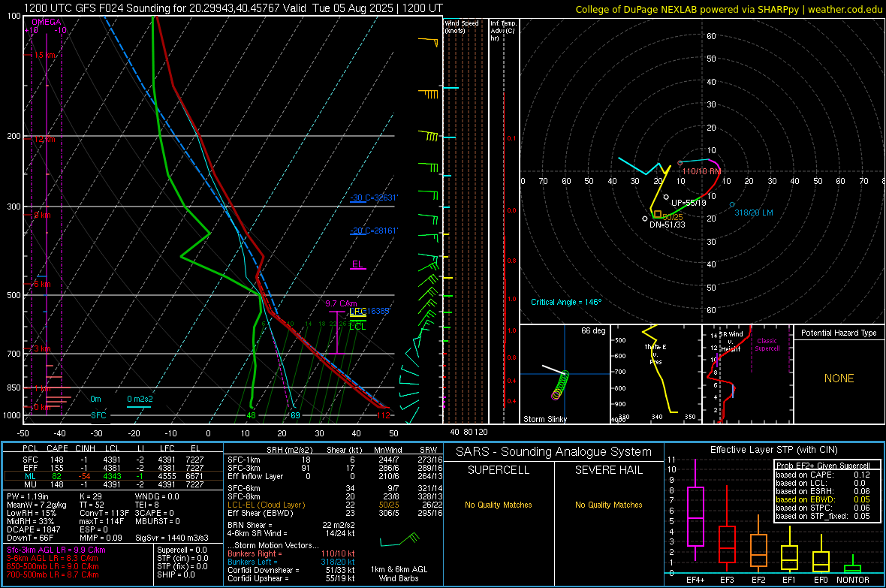Click the 1km & 6km AGL wind barb icon

(399, 540)
